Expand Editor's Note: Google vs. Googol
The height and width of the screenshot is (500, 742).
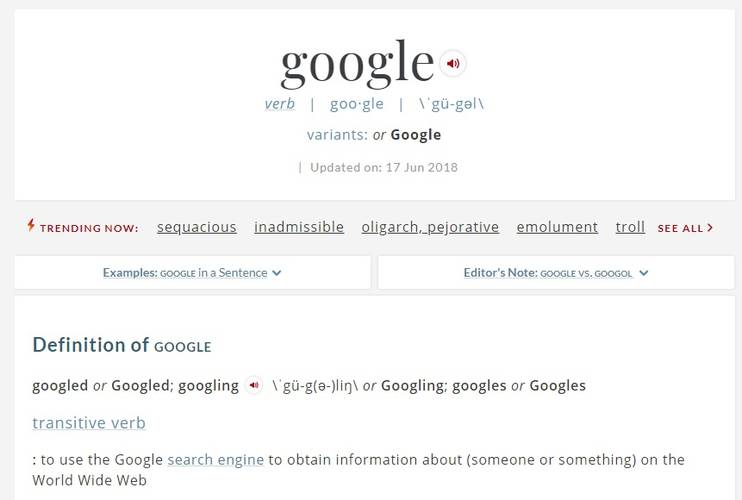(556, 273)
